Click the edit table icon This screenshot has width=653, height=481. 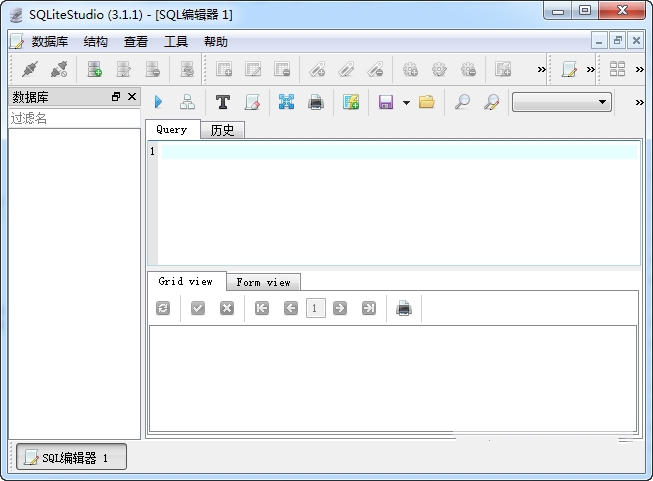point(253,69)
